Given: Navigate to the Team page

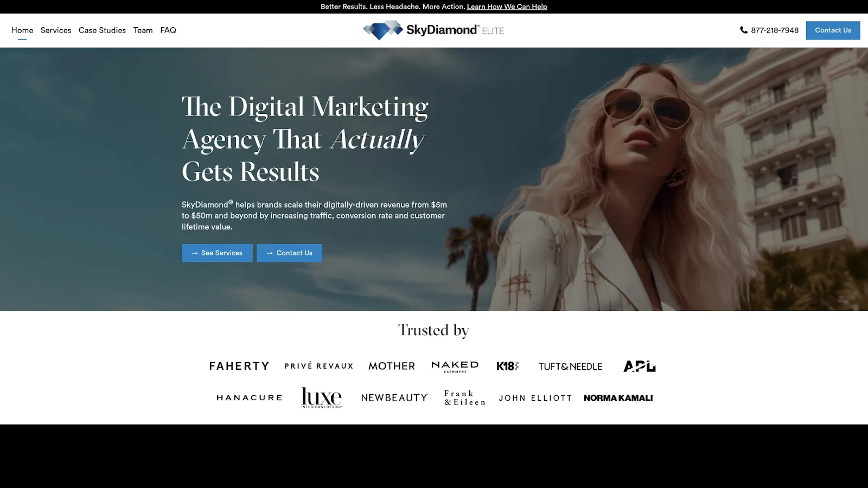Looking at the screenshot, I should (x=143, y=30).
